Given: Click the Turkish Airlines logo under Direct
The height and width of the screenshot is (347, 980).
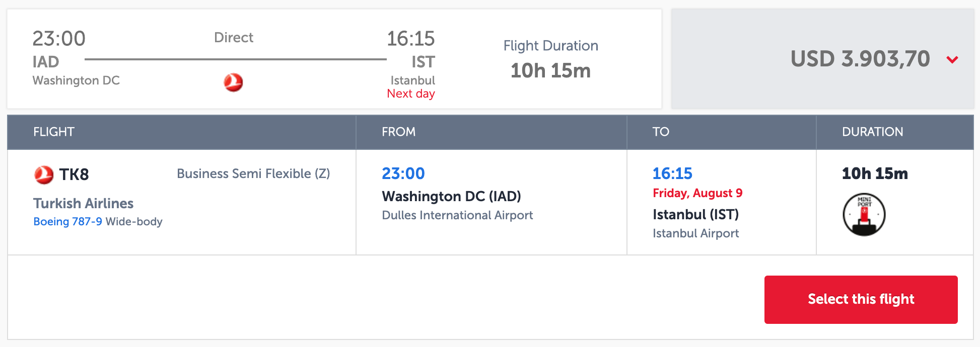Looking at the screenshot, I should (233, 82).
